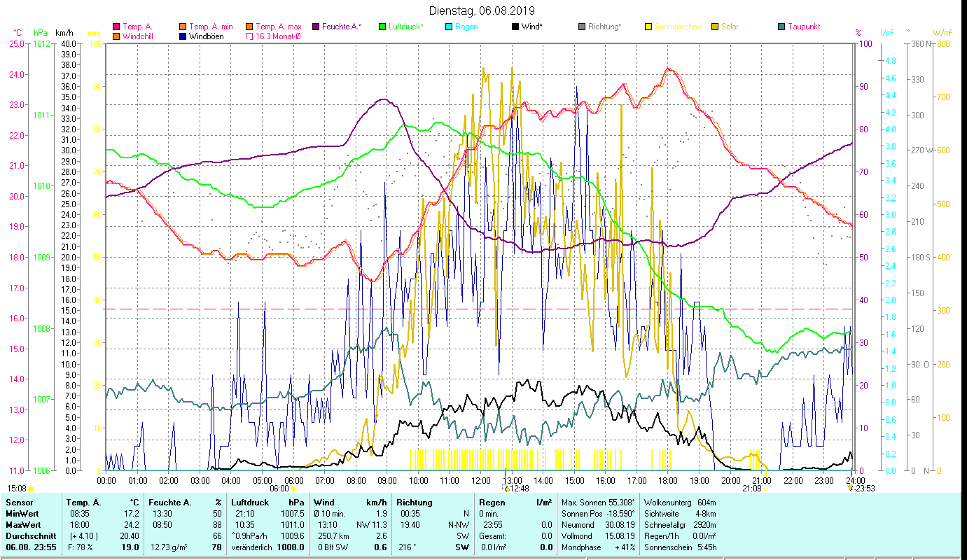Click the 'Sensor' header in the table

point(19,503)
